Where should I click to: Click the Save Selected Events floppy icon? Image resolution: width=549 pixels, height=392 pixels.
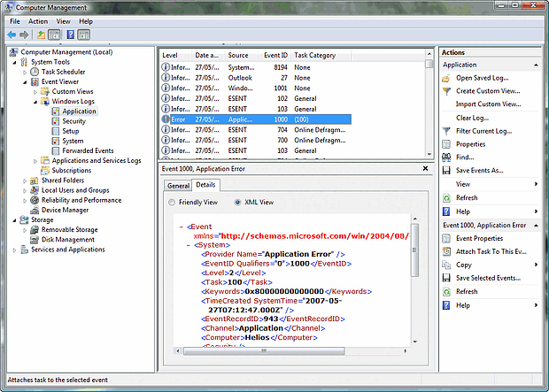pyautogui.click(x=446, y=278)
